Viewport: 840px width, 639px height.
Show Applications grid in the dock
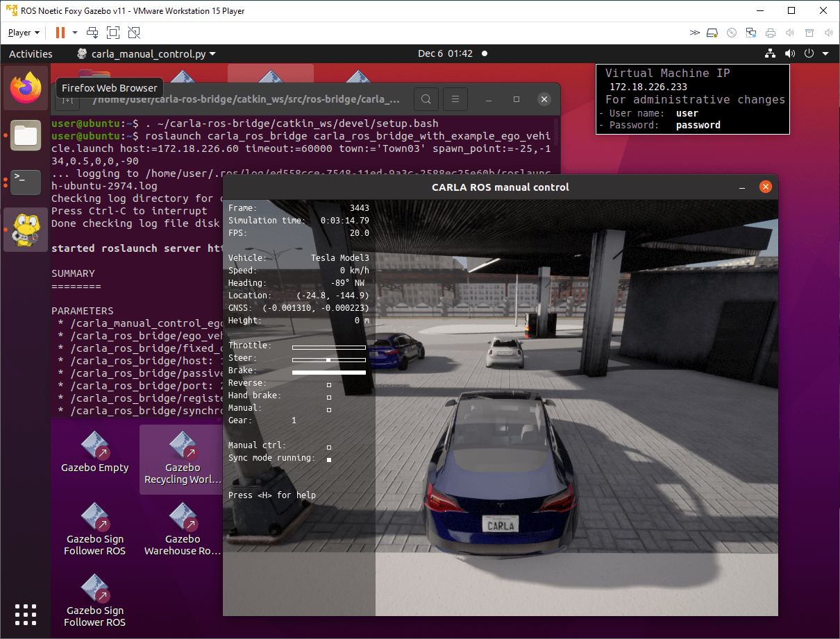tap(26, 615)
